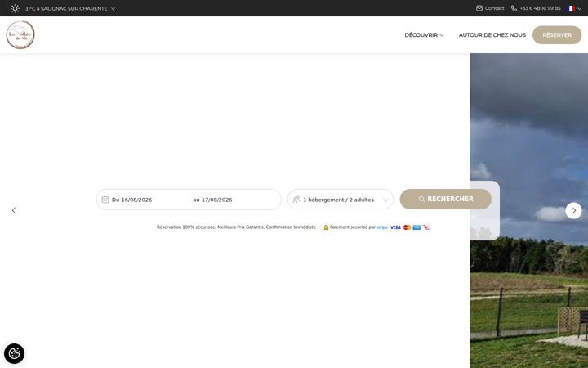Show the previous slide with left arrow
The image size is (588, 368).
(14, 210)
